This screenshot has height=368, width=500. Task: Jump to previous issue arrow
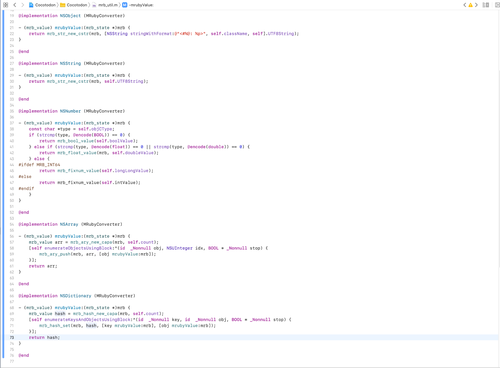pos(465,5)
